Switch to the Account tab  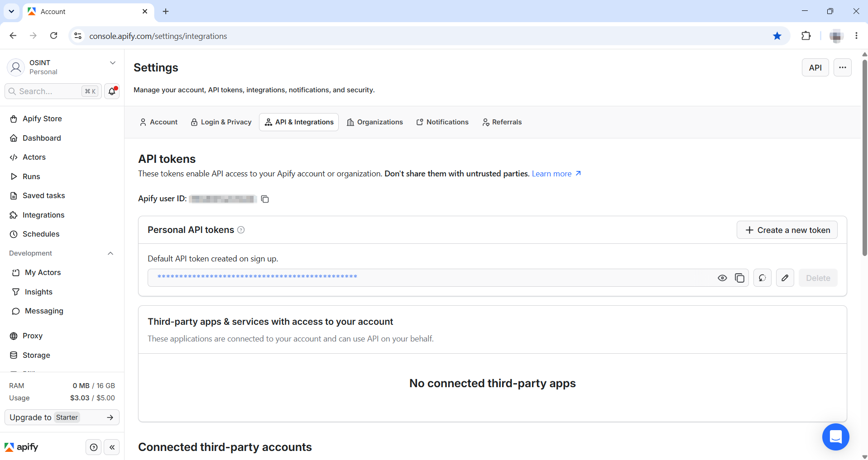[158, 122]
